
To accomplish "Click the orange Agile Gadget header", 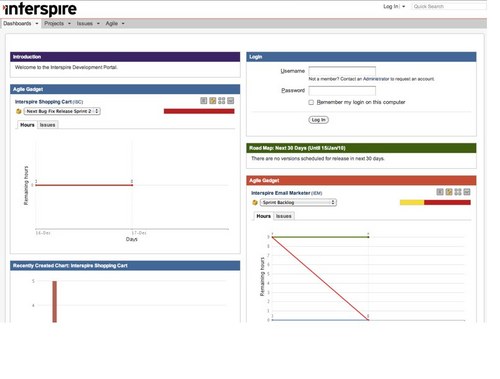I will click(x=361, y=181).
